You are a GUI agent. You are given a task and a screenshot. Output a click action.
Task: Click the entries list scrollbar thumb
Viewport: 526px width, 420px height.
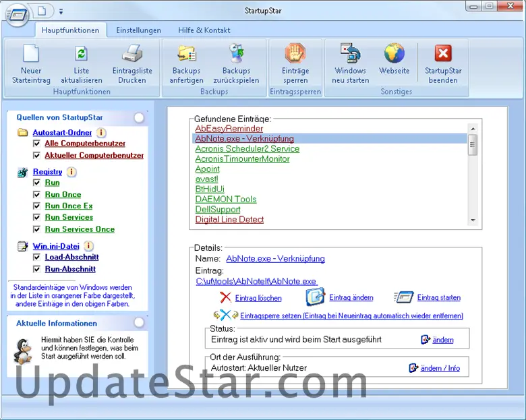pos(473,144)
